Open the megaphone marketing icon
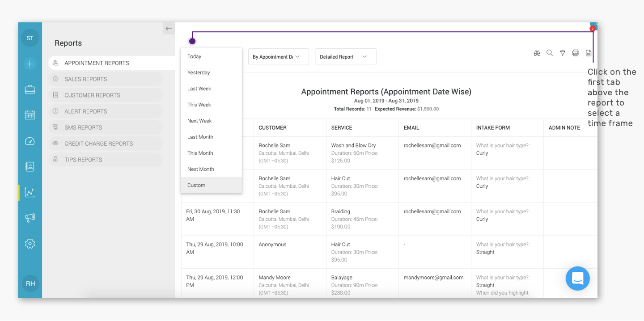The image size is (644, 321). 30,218
